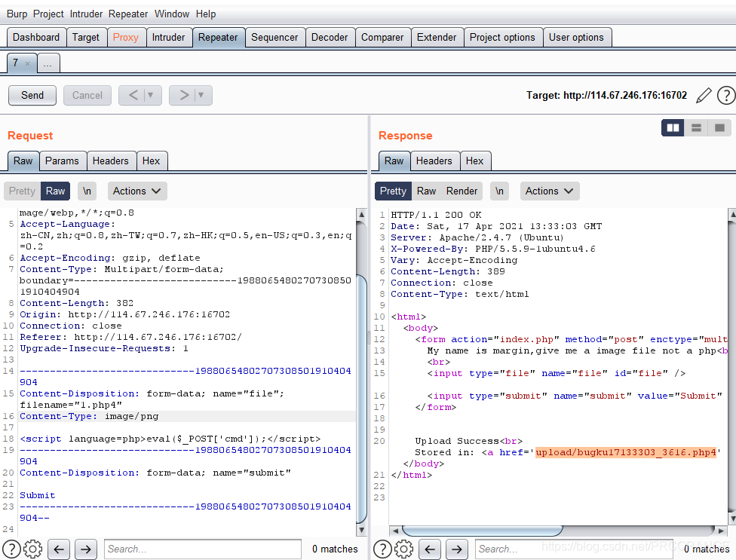Open response Headers tab
This screenshot has width=736, height=560.
(x=434, y=161)
